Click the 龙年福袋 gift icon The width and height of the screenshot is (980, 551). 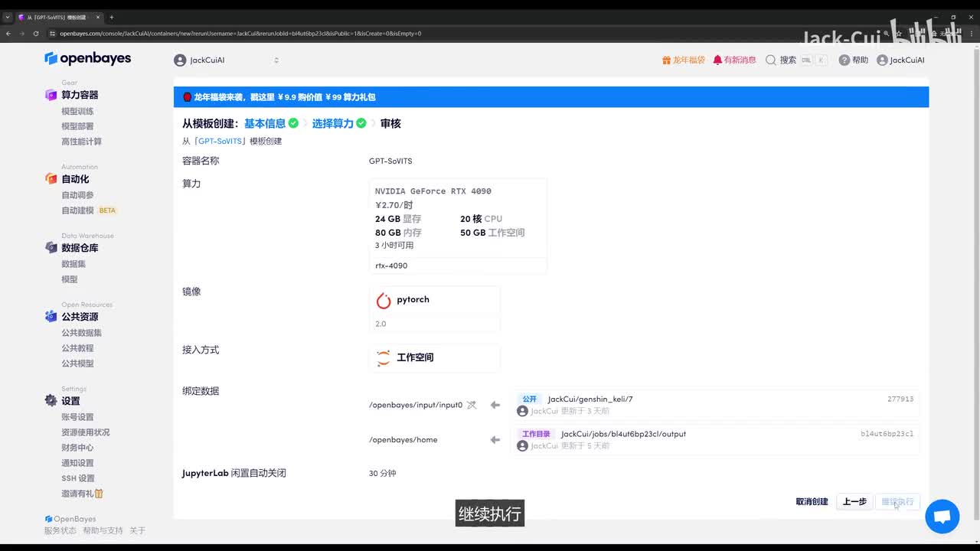coord(666,60)
